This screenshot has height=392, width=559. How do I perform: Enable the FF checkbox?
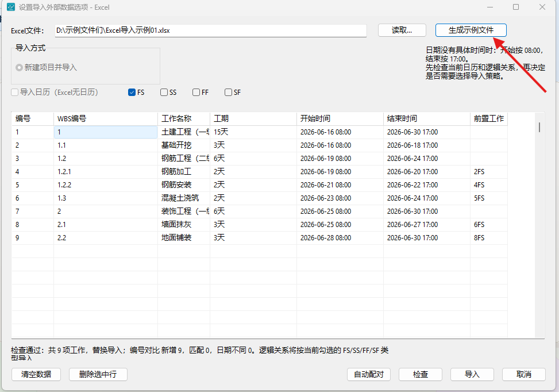click(196, 93)
